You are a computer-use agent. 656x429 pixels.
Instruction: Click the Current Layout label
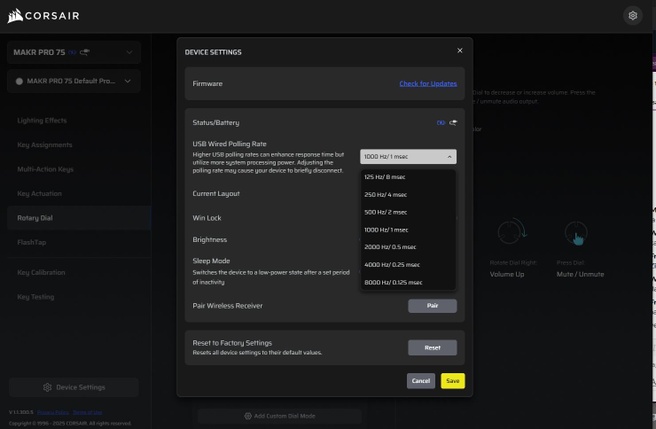216,193
